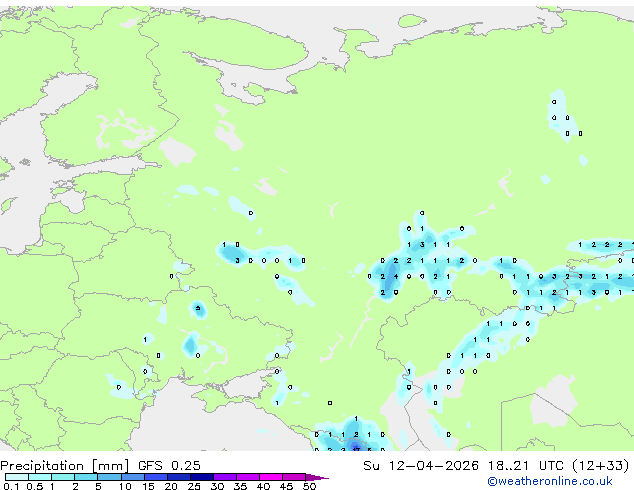Click the legend value '0.1'
634x490 pixels.
pyautogui.click(x=12, y=486)
